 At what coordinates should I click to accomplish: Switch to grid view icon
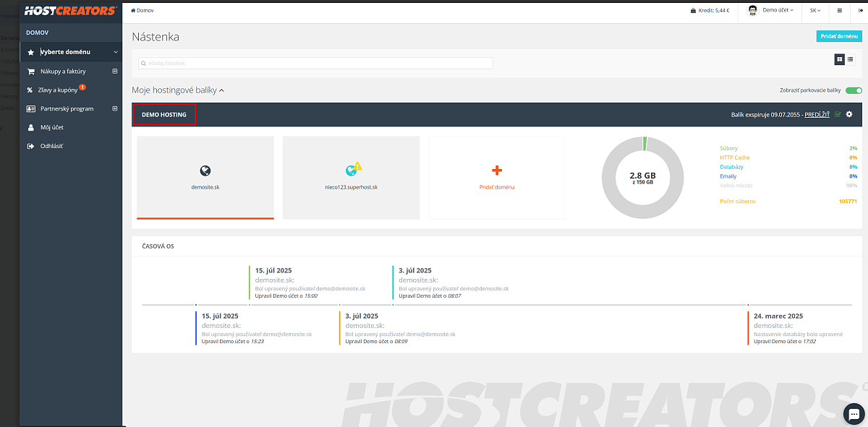coord(840,59)
